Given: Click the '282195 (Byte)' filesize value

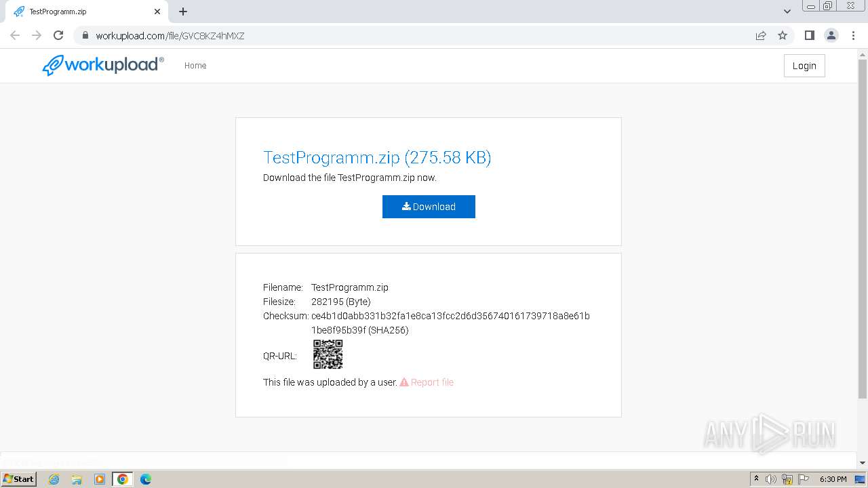Looking at the screenshot, I should pos(341,302).
